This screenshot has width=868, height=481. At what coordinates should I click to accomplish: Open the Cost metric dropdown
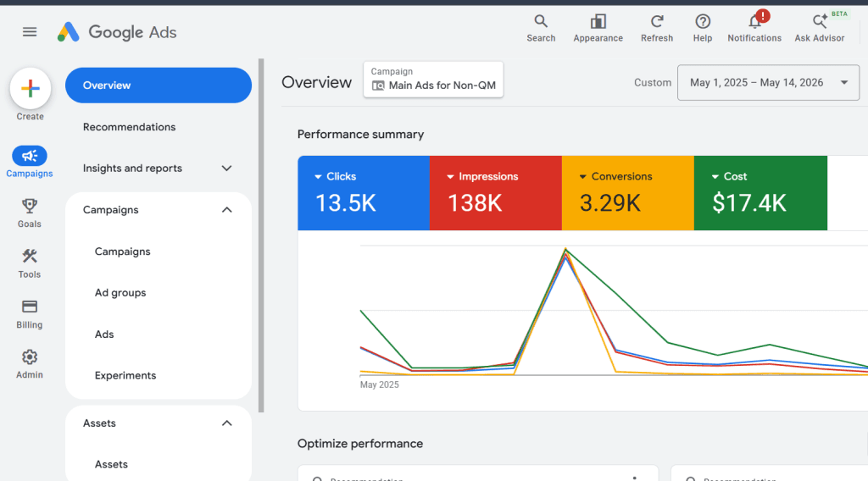[729, 176]
